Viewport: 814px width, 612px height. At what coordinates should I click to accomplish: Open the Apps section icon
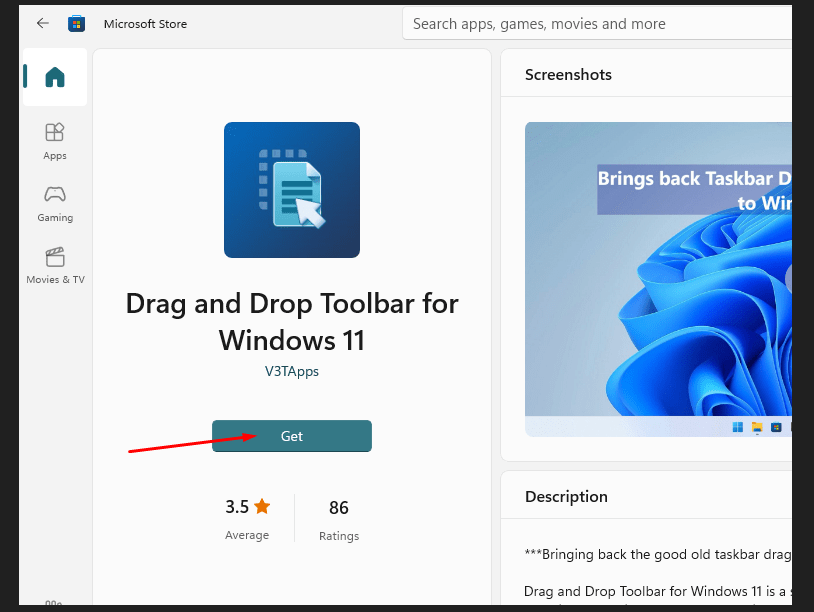(55, 140)
